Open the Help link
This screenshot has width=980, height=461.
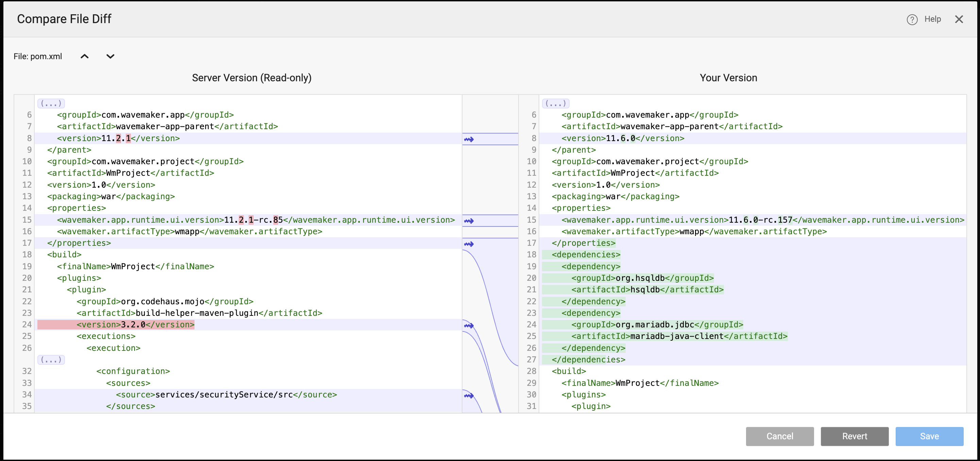[932, 19]
